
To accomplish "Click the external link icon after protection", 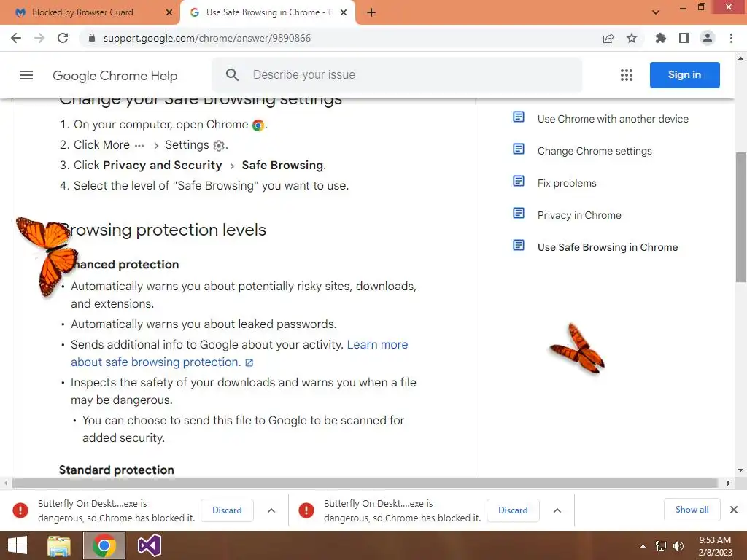I will point(249,363).
